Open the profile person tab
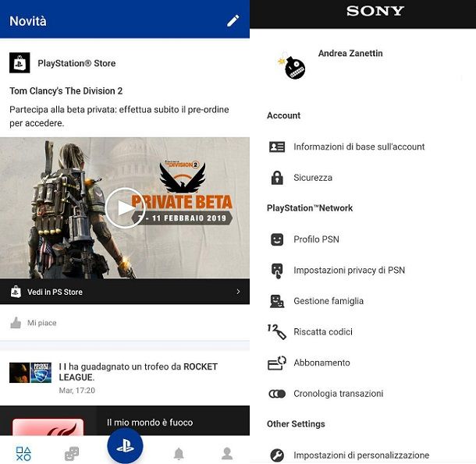The image size is (476, 464). [227, 454]
